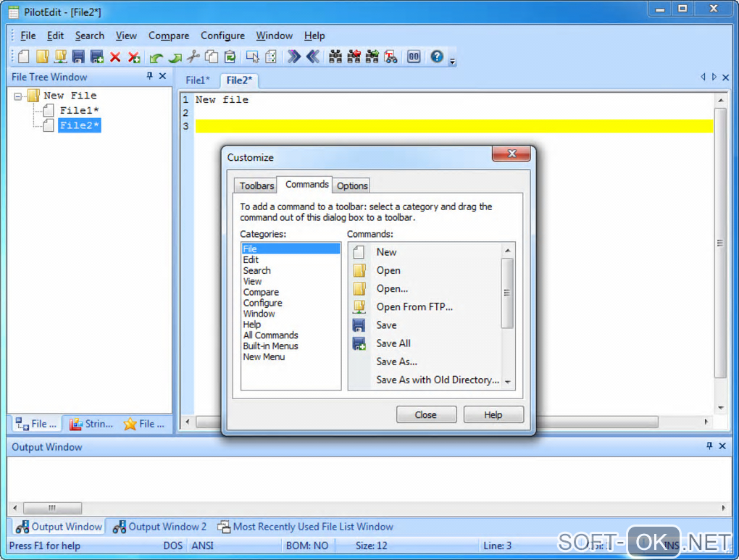Click the Redo green arrow icon
The height and width of the screenshot is (560, 739).
point(175,58)
